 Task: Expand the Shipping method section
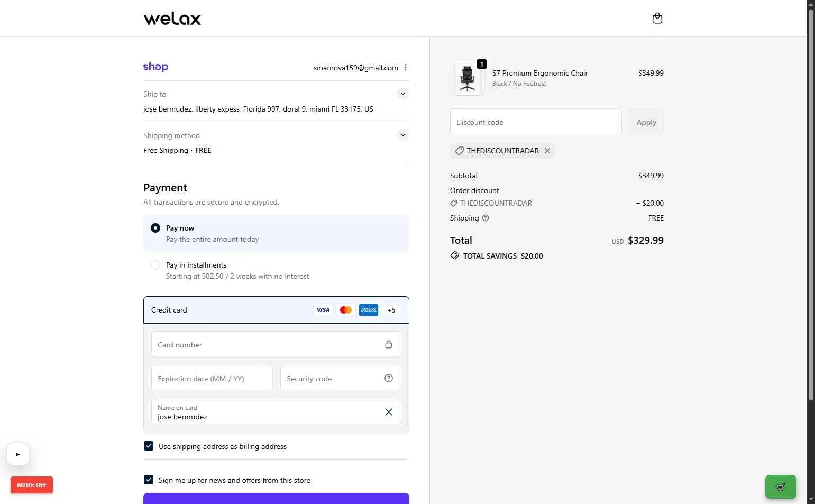pos(403,135)
